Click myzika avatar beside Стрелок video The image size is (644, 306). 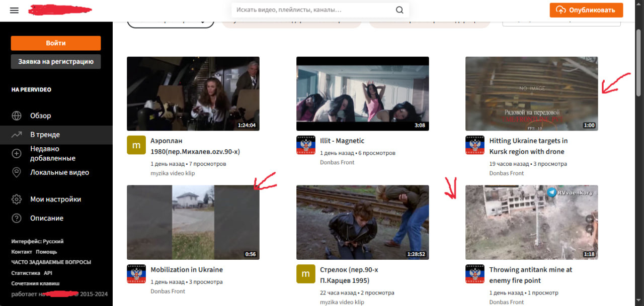pyautogui.click(x=305, y=274)
